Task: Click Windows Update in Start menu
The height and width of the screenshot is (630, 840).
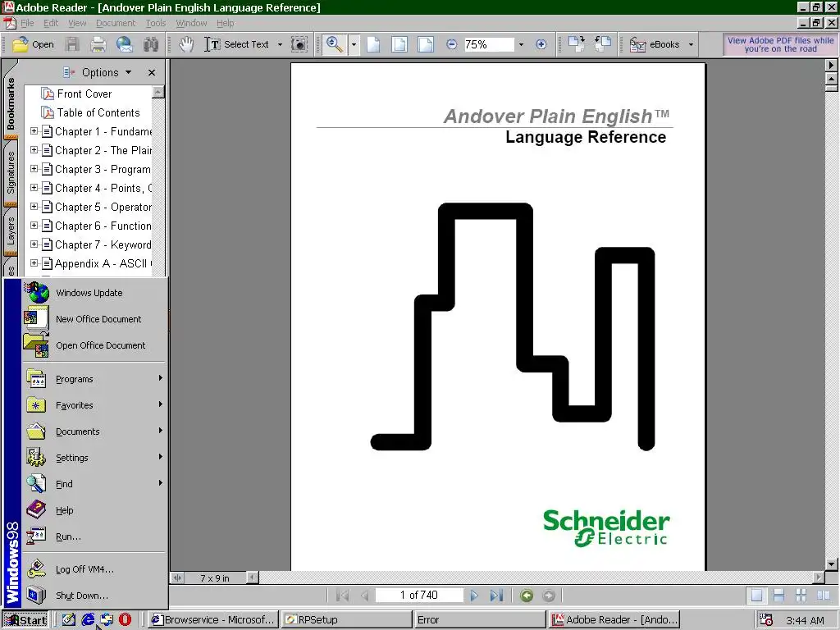Action: pos(94,293)
